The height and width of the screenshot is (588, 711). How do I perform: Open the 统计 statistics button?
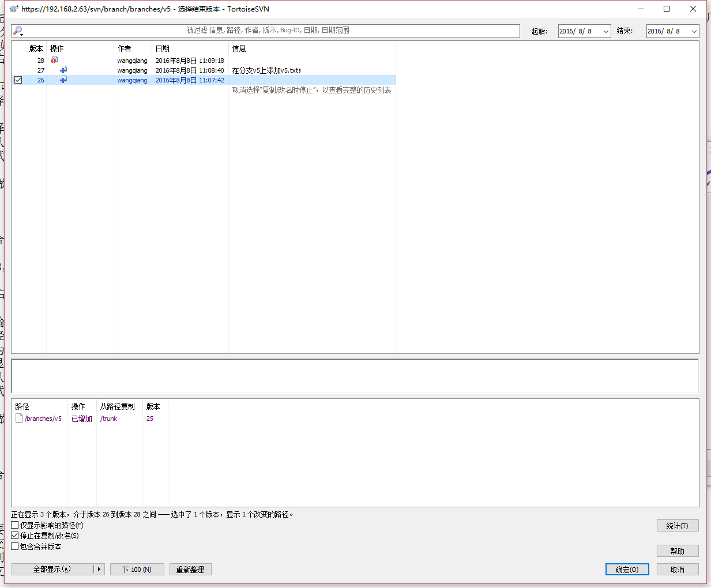677,526
